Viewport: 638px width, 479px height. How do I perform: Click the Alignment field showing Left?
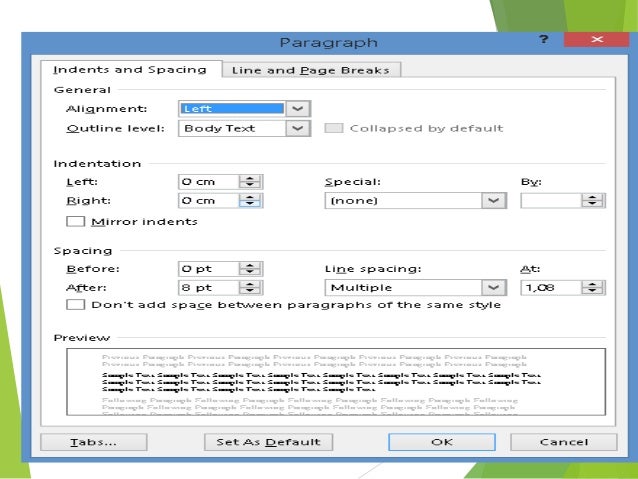pos(232,109)
